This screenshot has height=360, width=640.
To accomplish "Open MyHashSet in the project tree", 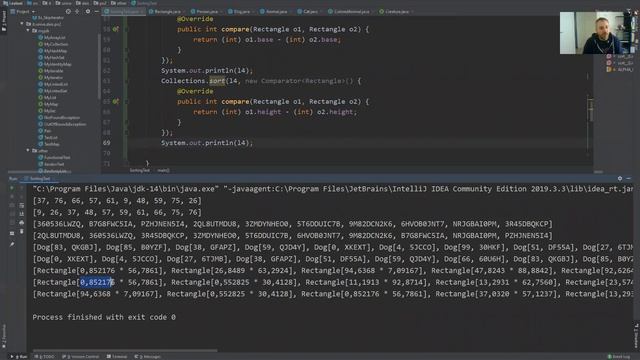I will point(51,58).
